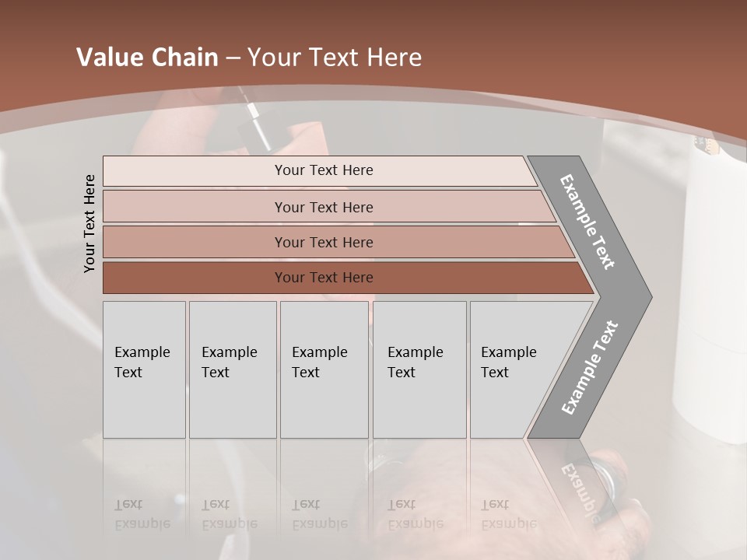Select the slide title 'Value Chain – Your Text Here'

249,57
